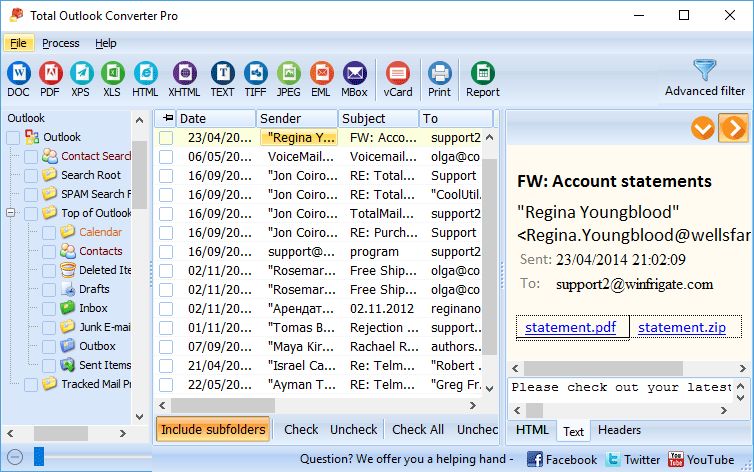Click folder tree scroll-down arrow
This screenshot has height=472, width=754.
click(139, 417)
